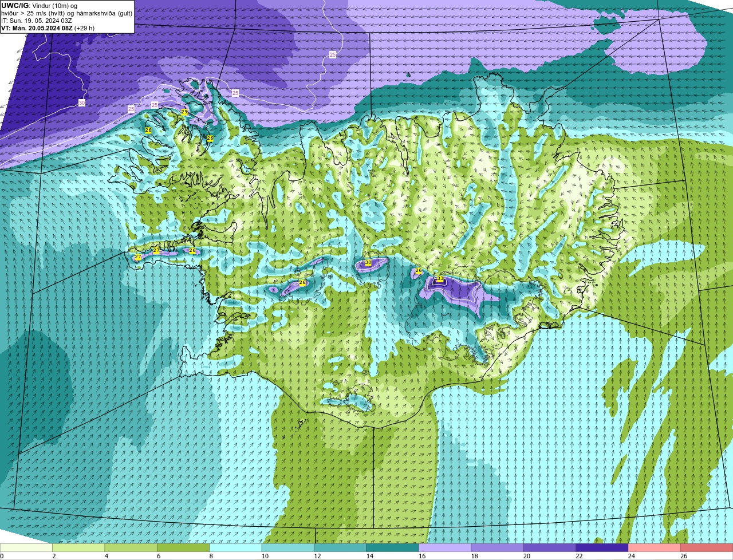The image size is (733, 560).
Task: Click the legend scale number '6'
Action: (159, 556)
